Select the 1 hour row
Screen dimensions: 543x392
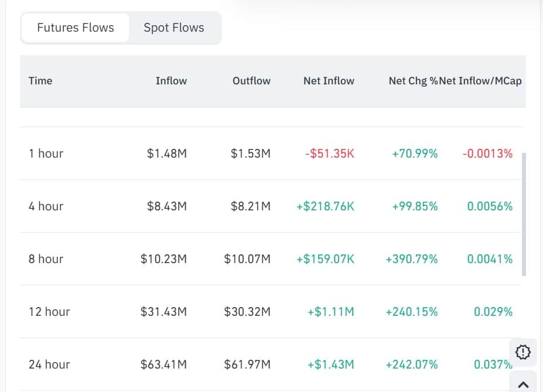(46, 153)
